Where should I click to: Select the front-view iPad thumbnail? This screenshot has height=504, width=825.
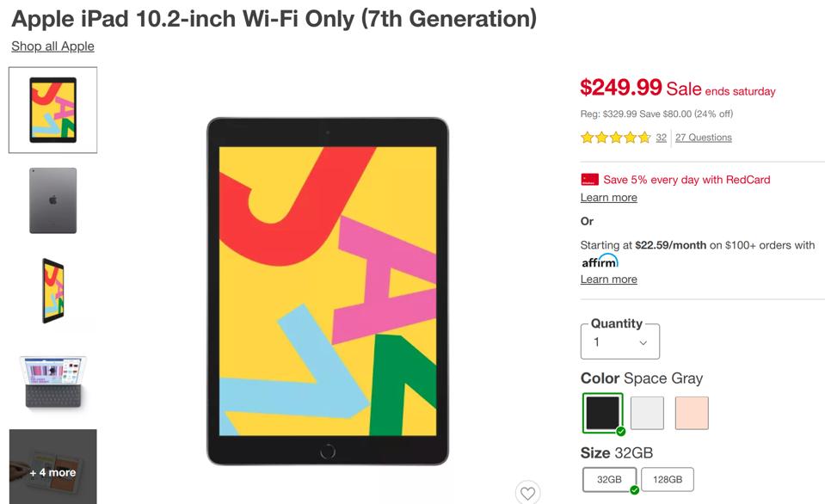tap(52, 110)
